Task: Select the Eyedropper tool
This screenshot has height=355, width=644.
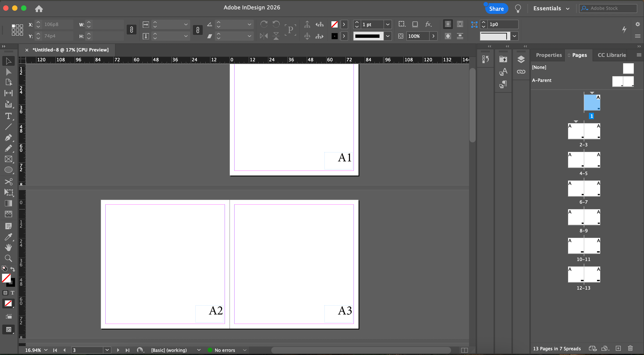Action: (x=8, y=237)
